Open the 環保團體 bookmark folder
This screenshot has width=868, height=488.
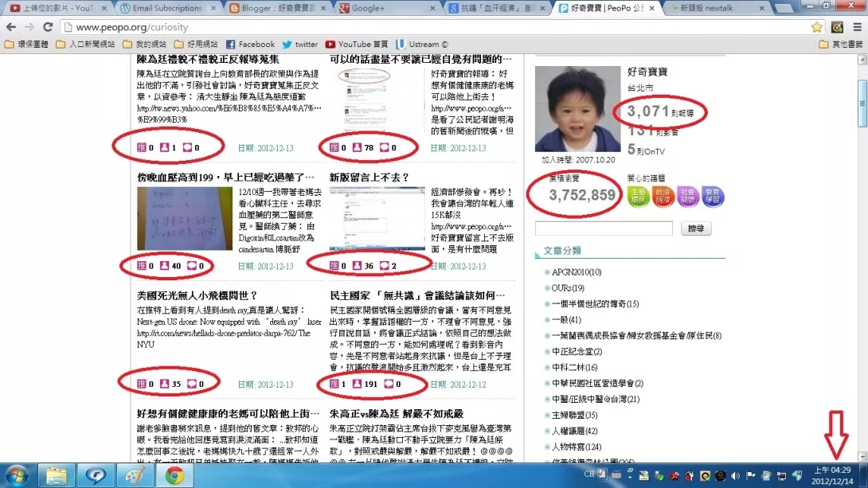(26, 45)
